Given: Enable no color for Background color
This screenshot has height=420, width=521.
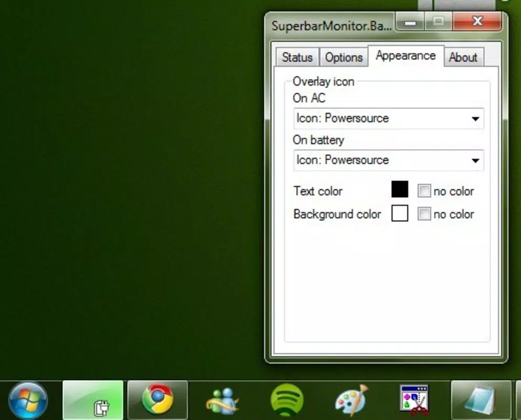Looking at the screenshot, I should tap(424, 214).
